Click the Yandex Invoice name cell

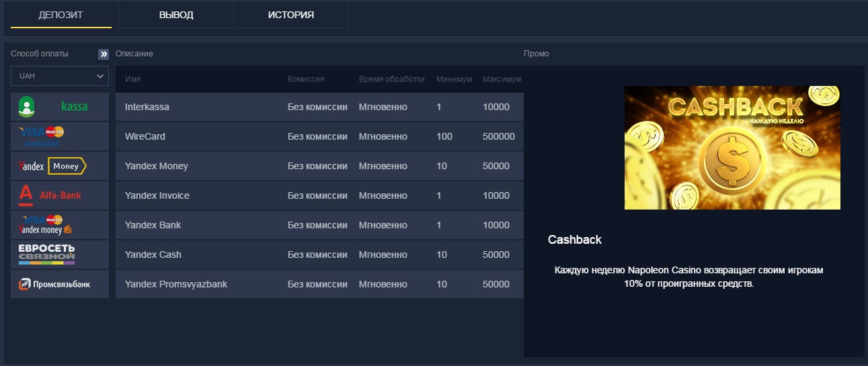pos(157,195)
